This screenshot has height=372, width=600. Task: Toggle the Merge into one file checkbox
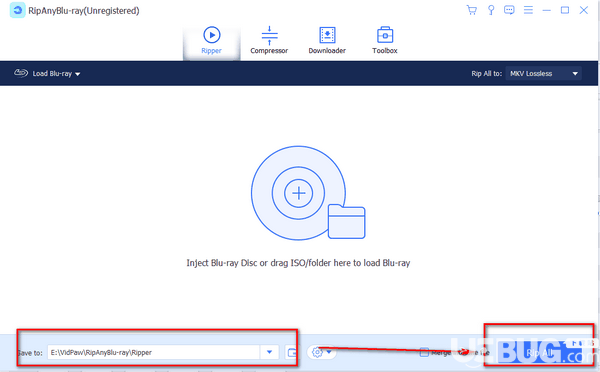coord(424,352)
